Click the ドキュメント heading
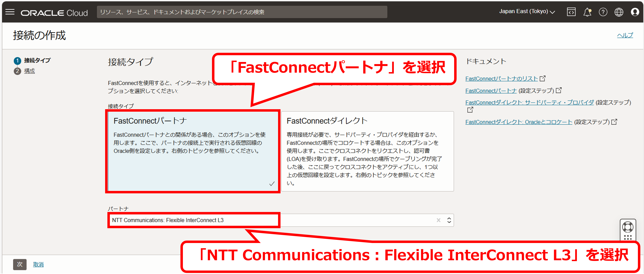 pos(486,61)
